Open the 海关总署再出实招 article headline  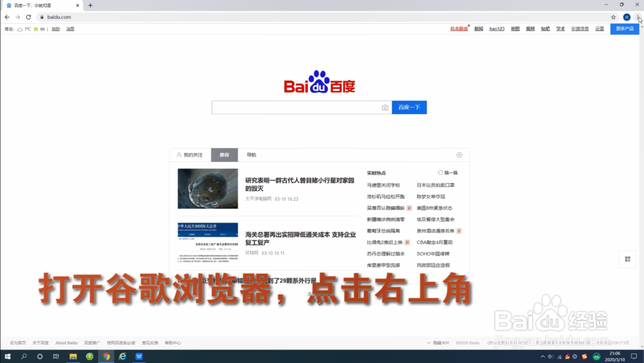[x=301, y=239]
